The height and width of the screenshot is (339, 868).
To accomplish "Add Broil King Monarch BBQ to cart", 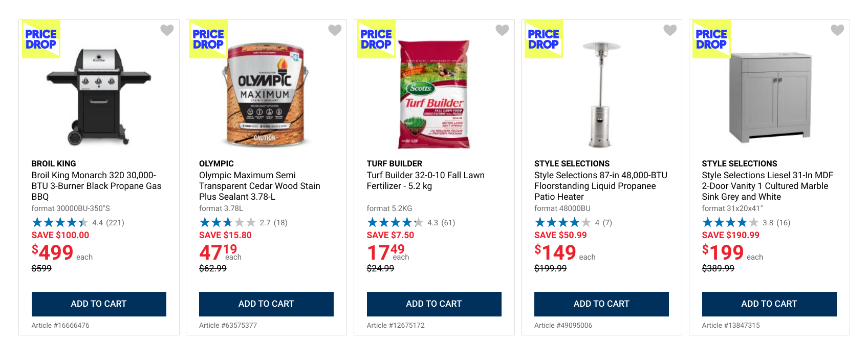I will [99, 304].
